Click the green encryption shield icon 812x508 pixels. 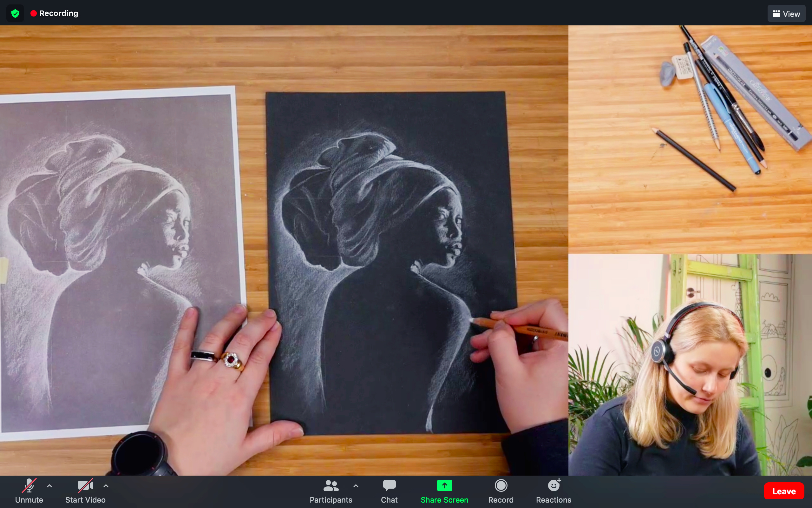15,13
